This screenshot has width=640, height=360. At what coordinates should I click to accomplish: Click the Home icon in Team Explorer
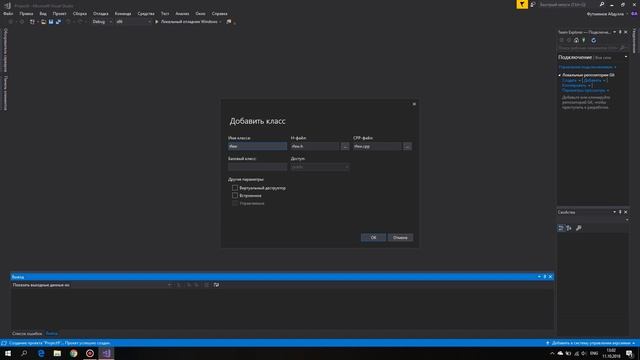576,40
